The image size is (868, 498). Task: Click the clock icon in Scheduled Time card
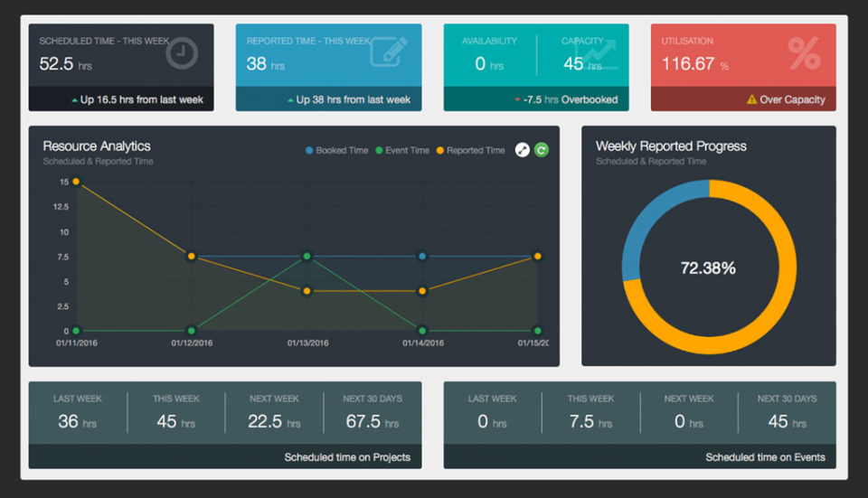pos(182,53)
